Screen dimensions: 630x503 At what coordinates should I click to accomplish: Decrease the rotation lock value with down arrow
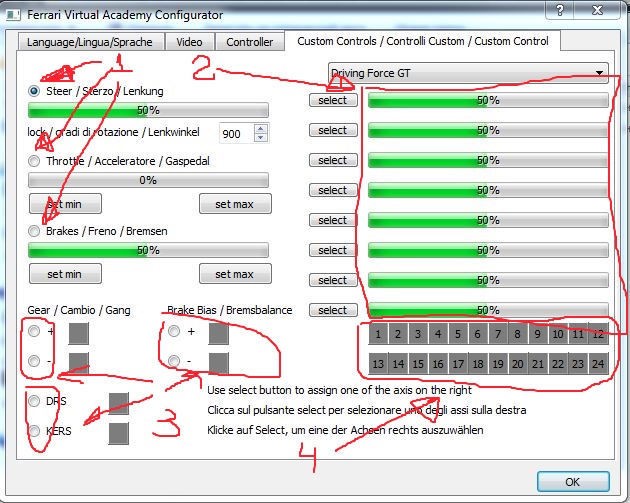click(x=261, y=138)
